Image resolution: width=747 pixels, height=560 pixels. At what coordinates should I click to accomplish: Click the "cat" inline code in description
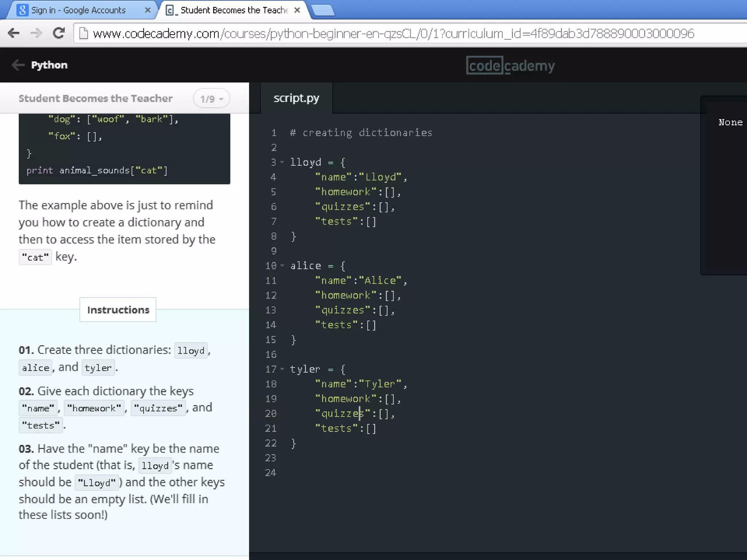(35, 257)
